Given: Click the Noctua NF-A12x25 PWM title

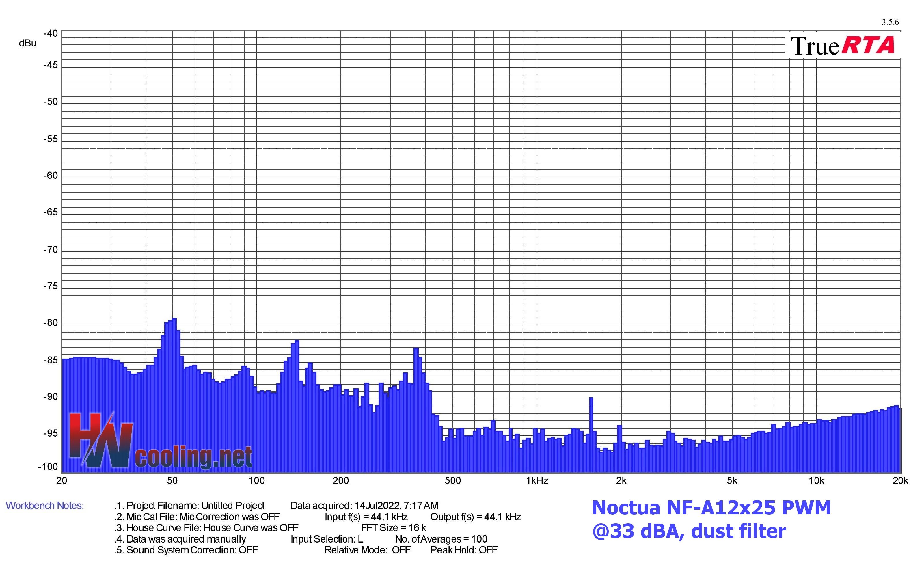Looking at the screenshot, I should point(711,508).
